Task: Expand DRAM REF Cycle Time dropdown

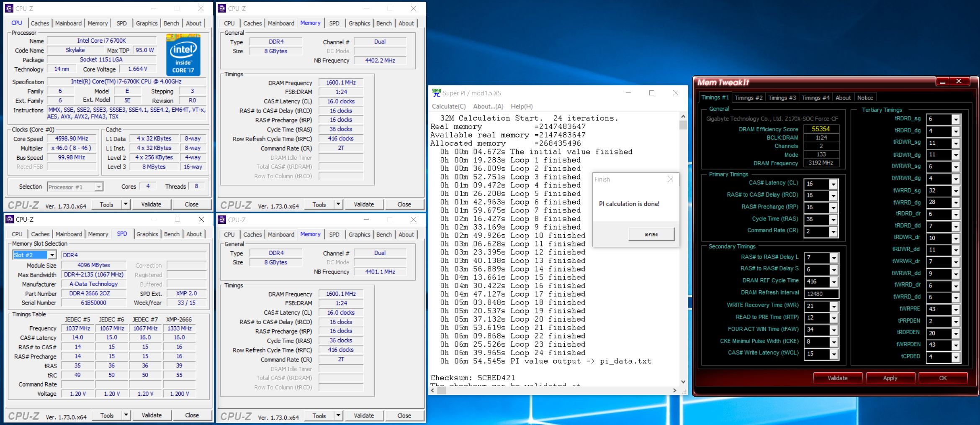Action: pos(833,282)
